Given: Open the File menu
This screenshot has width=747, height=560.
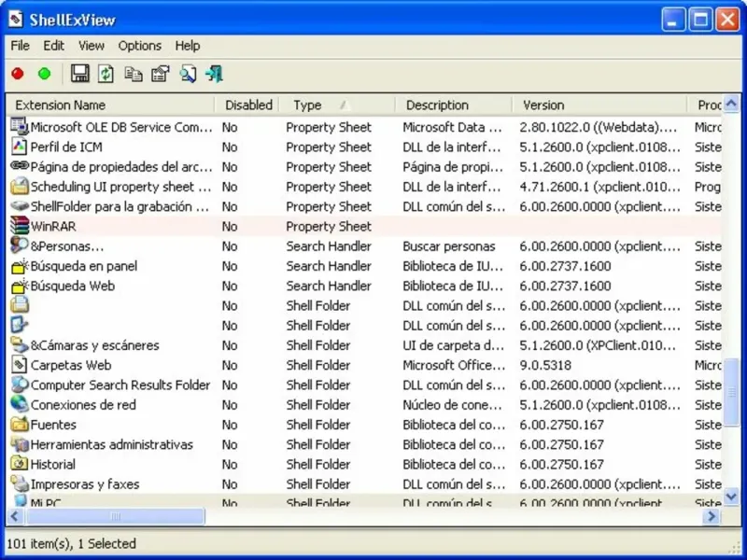Looking at the screenshot, I should coord(20,46).
